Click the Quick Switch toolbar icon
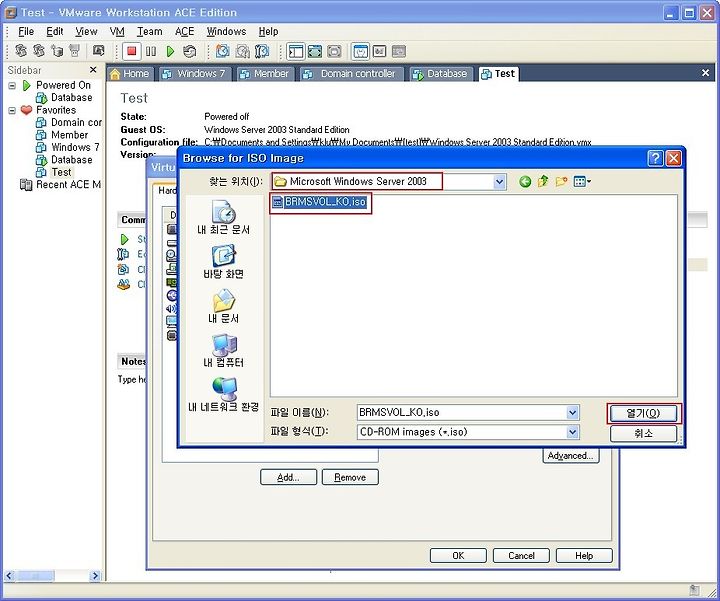Viewport: 720px width, 601px height. 334,51
